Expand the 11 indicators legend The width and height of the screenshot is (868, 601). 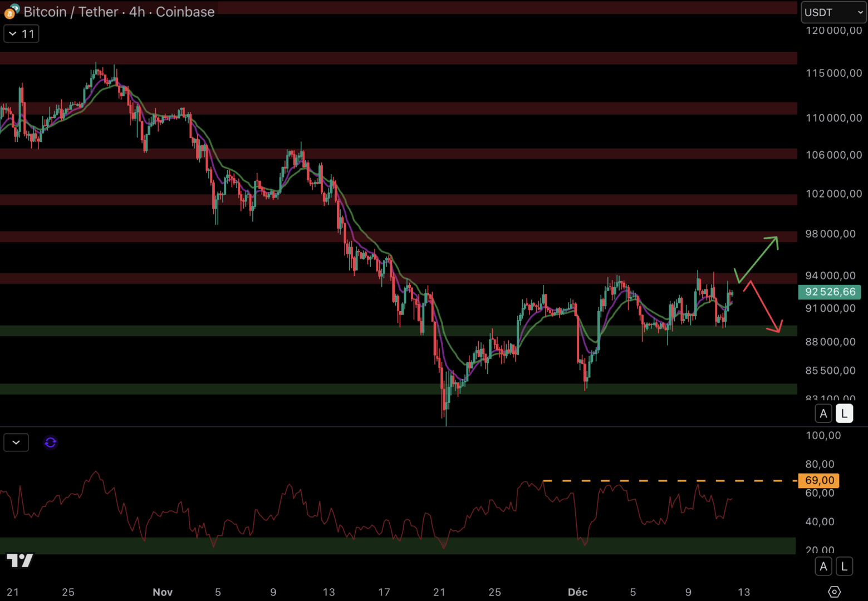[x=21, y=34]
